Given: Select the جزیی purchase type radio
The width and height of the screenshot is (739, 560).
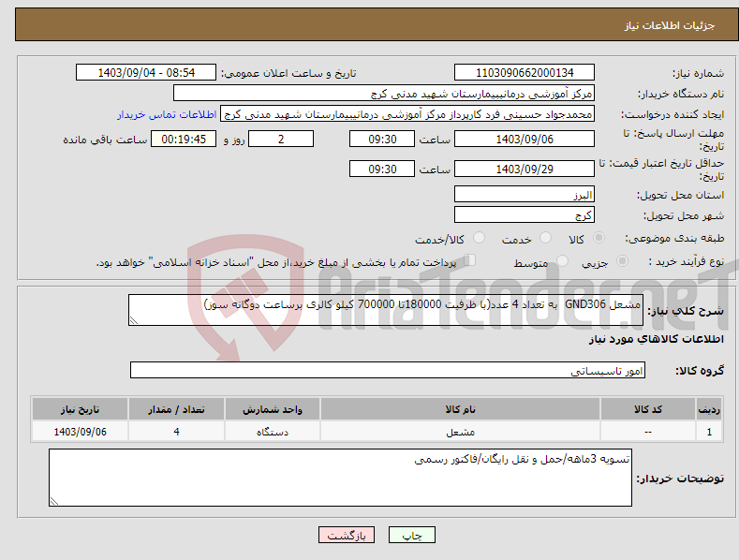Looking at the screenshot, I should [622, 261].
